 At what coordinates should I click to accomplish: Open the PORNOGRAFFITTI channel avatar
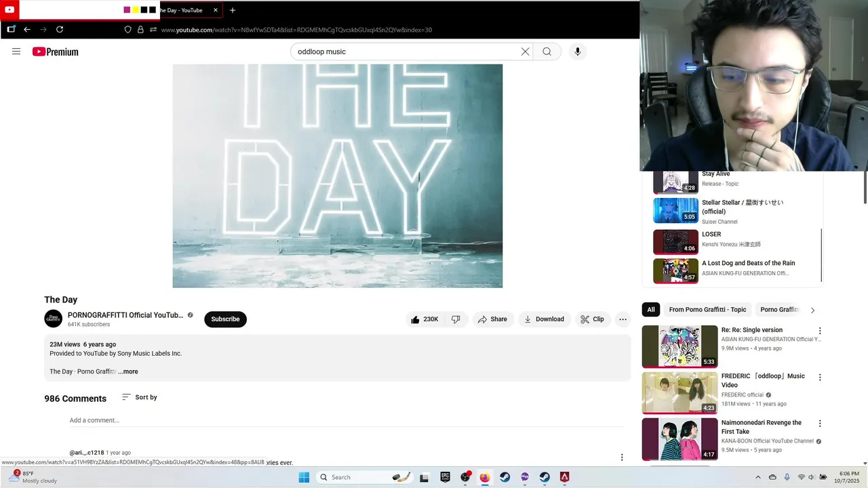(53, 319)
